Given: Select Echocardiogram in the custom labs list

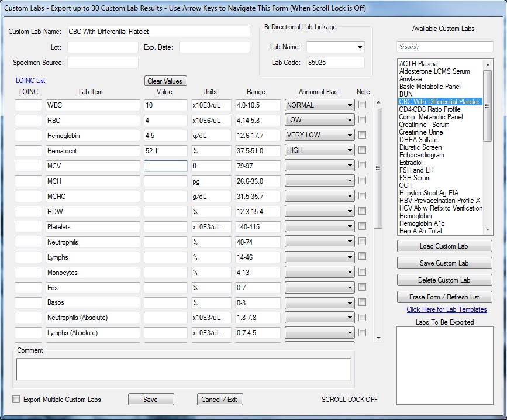Looking at the screenshot, I should pos(421,155).
